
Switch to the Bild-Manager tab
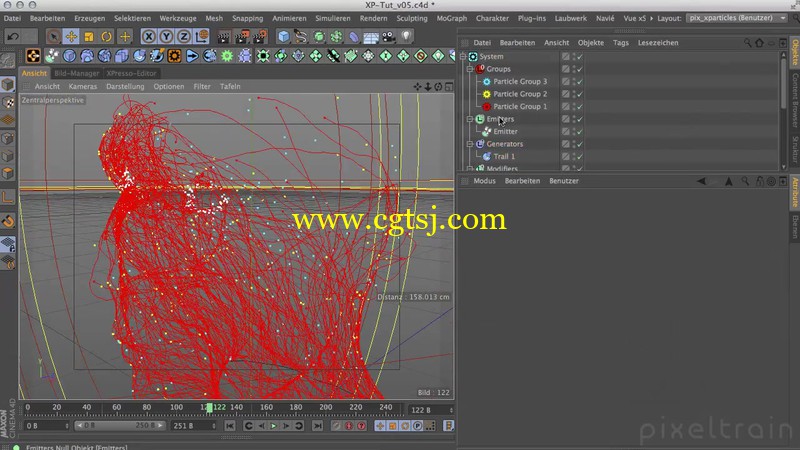click(x=77, y=73)
